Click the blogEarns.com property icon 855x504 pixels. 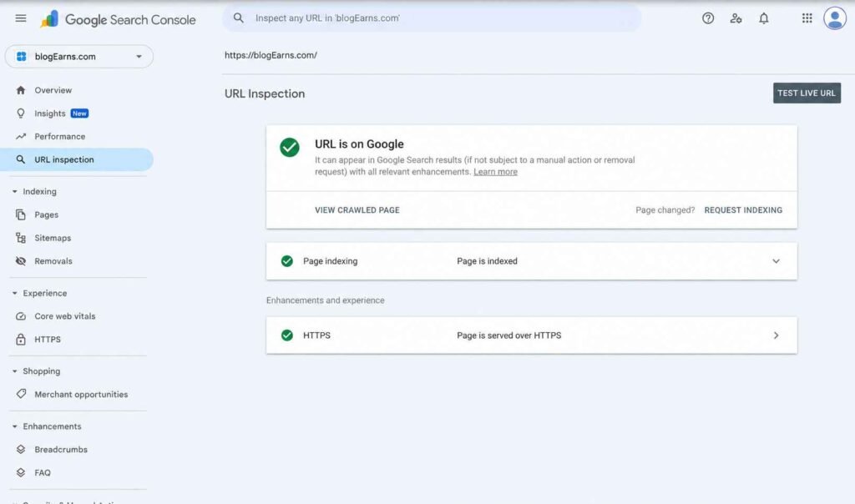point(21,57)
